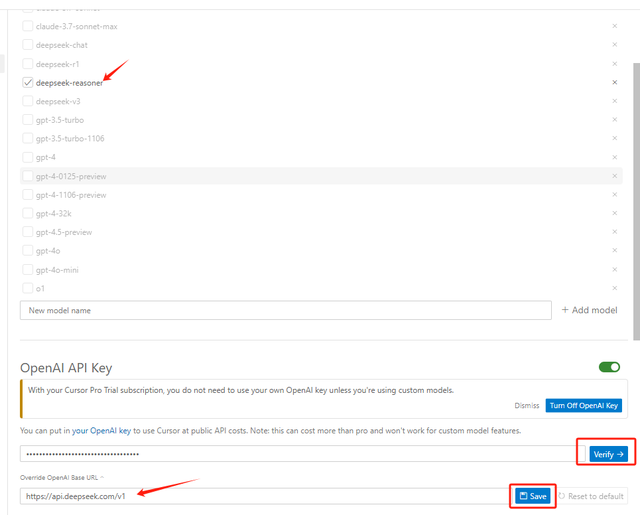Remove deepseek-r1 with its X icon
The height and width of the screenshot is (515, 640).
point(615,64)
